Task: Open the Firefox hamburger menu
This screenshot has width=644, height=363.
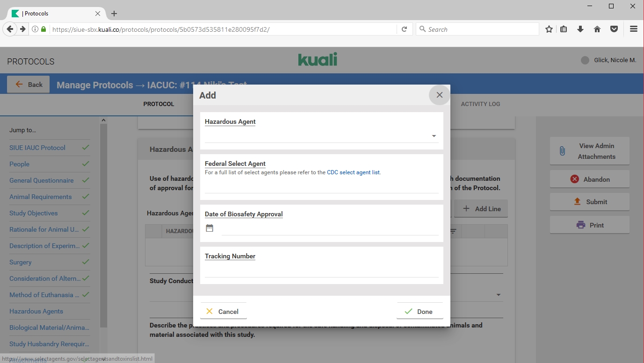Action: click(634, 29)
